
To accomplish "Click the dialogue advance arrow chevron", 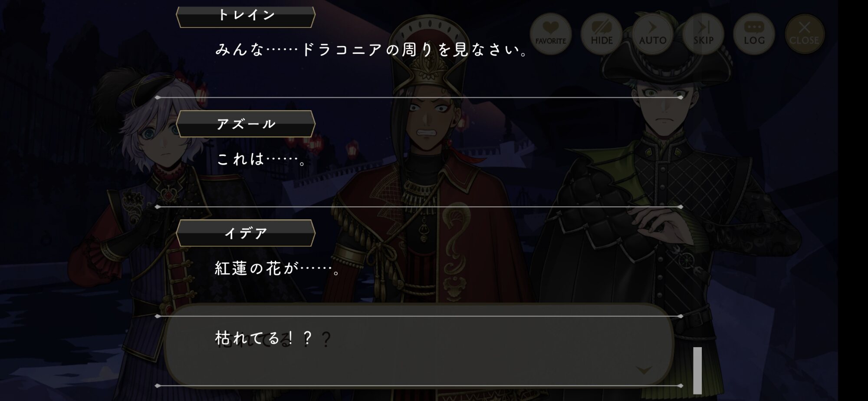I will tap(644, 370).
